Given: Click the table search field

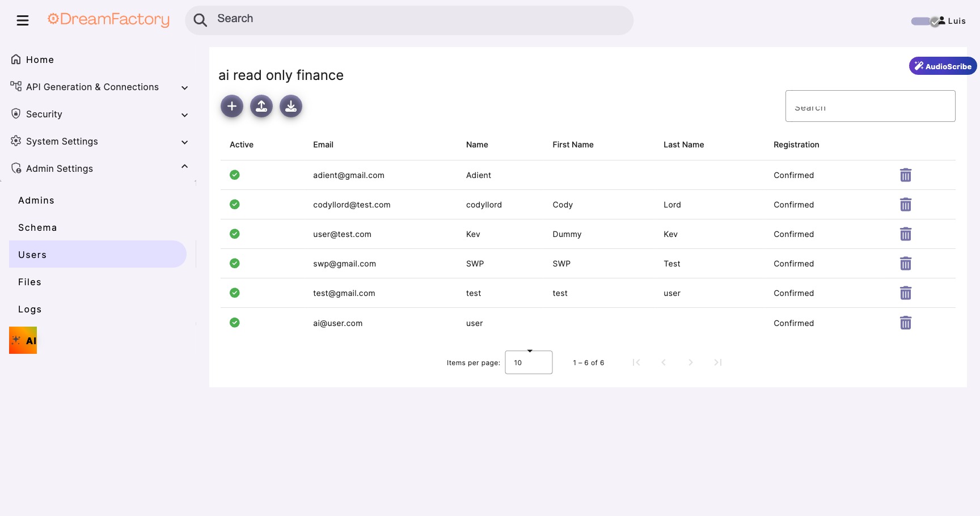Looking at the screenshot, I should pos(870,106).
